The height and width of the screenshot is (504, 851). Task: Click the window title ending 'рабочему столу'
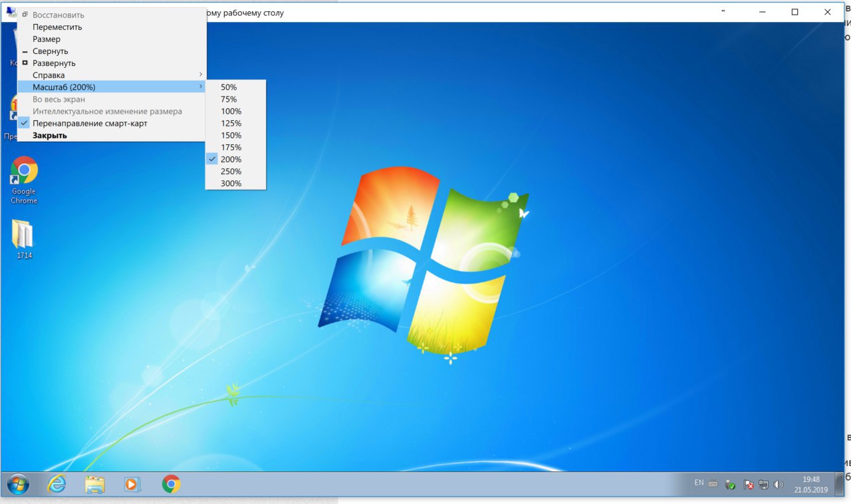245,13
